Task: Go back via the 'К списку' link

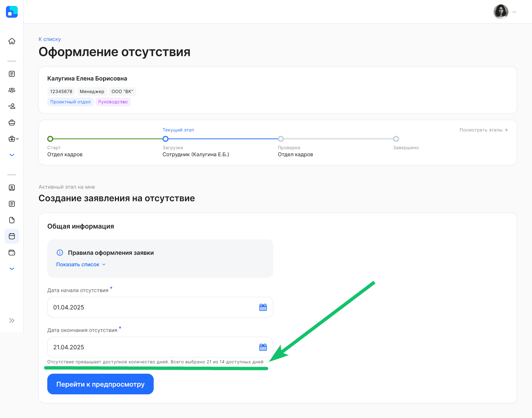Action: [x=50, y=39]
